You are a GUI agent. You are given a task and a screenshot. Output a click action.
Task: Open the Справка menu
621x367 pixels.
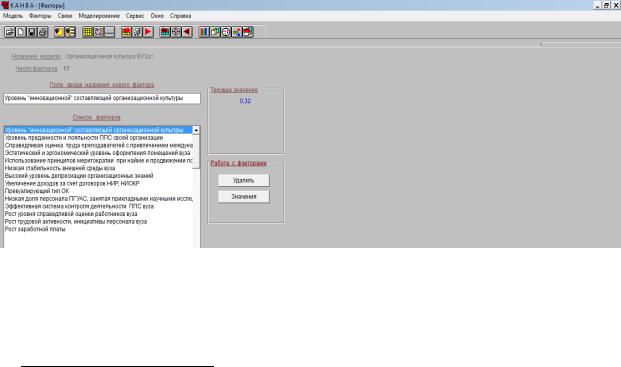[x=181, y=16]
